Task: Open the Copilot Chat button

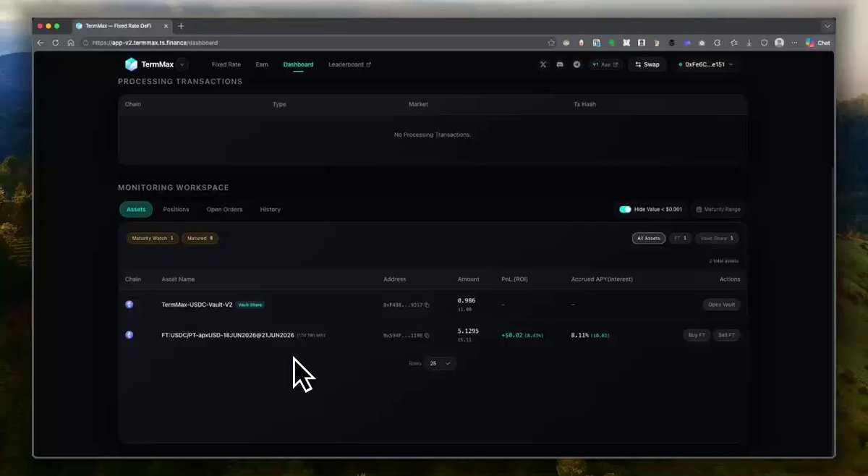Action: coord(817,43)
